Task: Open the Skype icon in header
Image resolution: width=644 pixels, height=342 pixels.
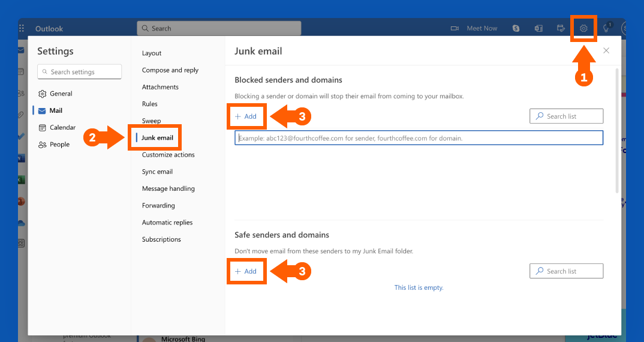Action: (516, 28)
